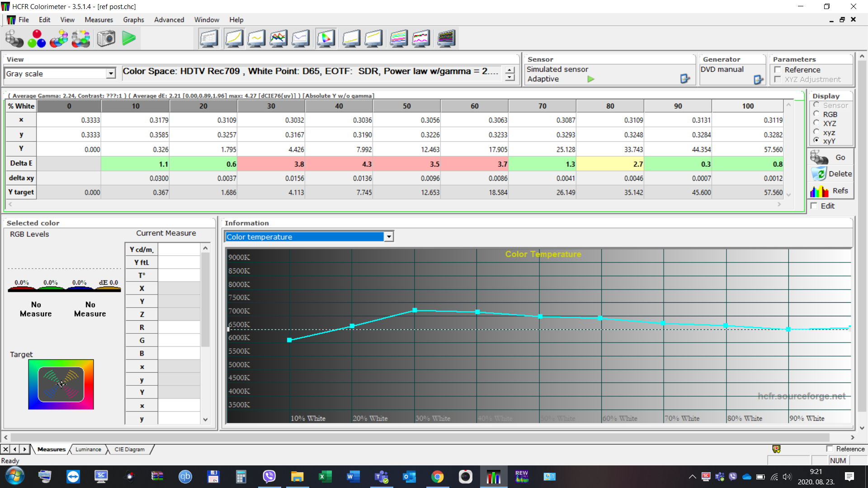
Task: Click the RGB primaries measure icon
Action: [x=37, y=38]
